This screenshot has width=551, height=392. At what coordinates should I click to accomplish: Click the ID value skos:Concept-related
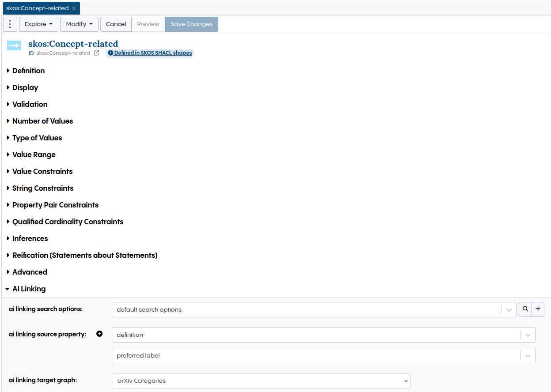[63, 53]
